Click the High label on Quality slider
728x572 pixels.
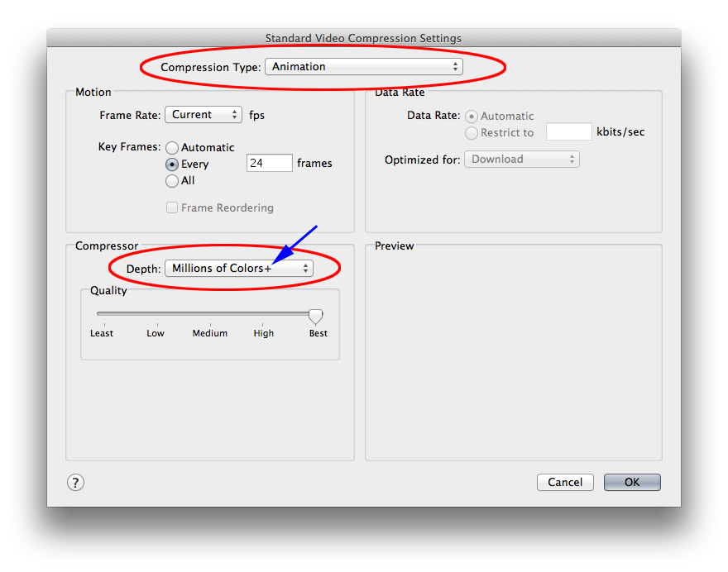click(264, 333)
